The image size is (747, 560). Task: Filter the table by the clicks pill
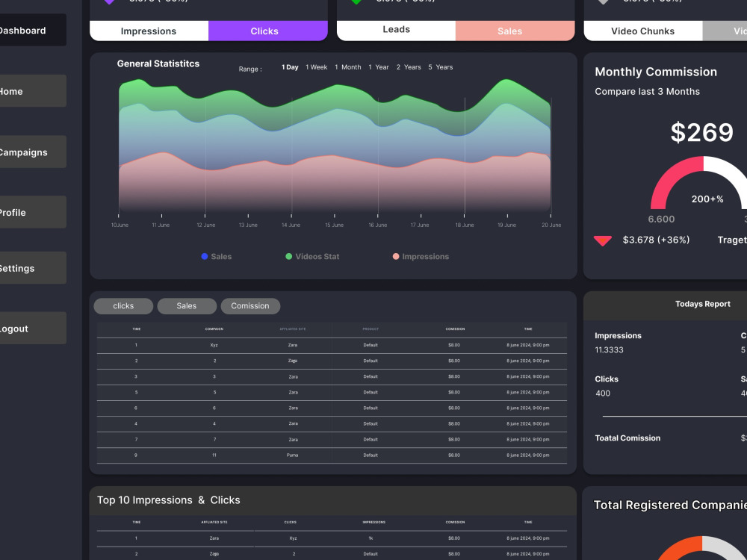point(123,305)
